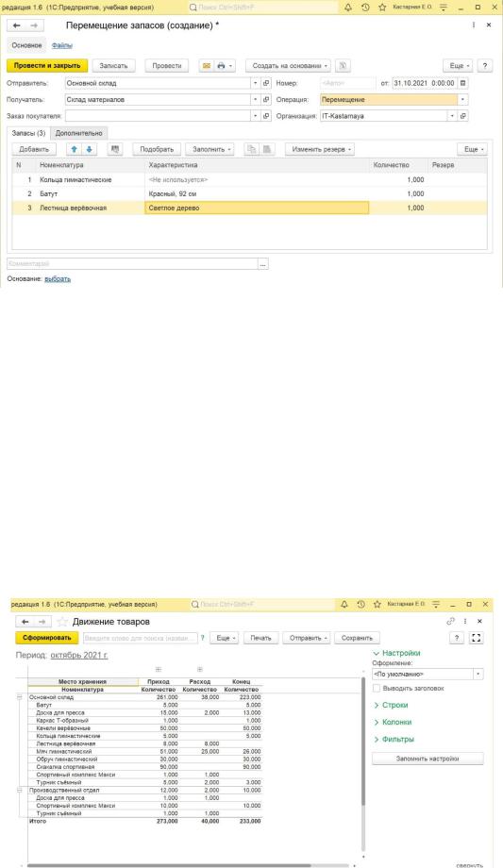Move selected row up with blue arrow
Screen dimensions: 503x868
[74, 149]
